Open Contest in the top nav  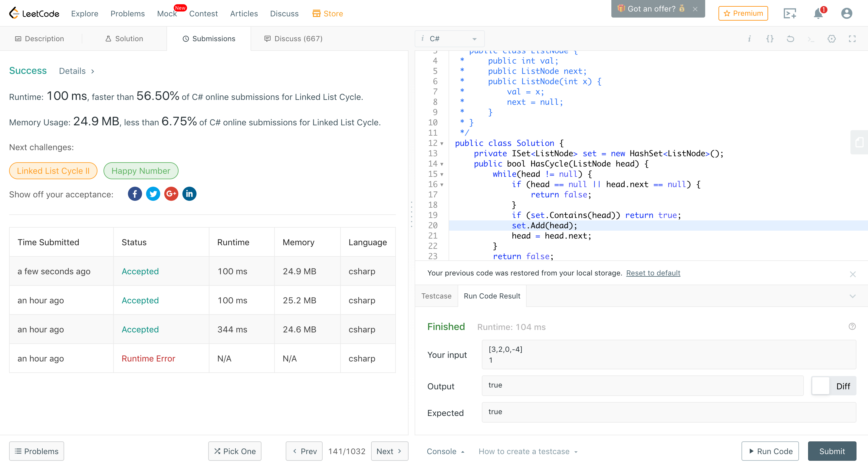point(203,14)
